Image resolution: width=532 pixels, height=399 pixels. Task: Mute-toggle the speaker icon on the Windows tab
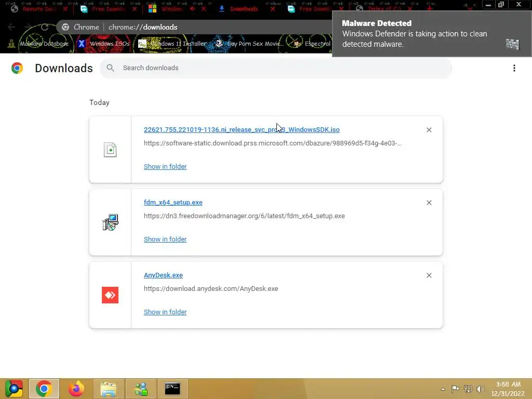pos(192,9)
